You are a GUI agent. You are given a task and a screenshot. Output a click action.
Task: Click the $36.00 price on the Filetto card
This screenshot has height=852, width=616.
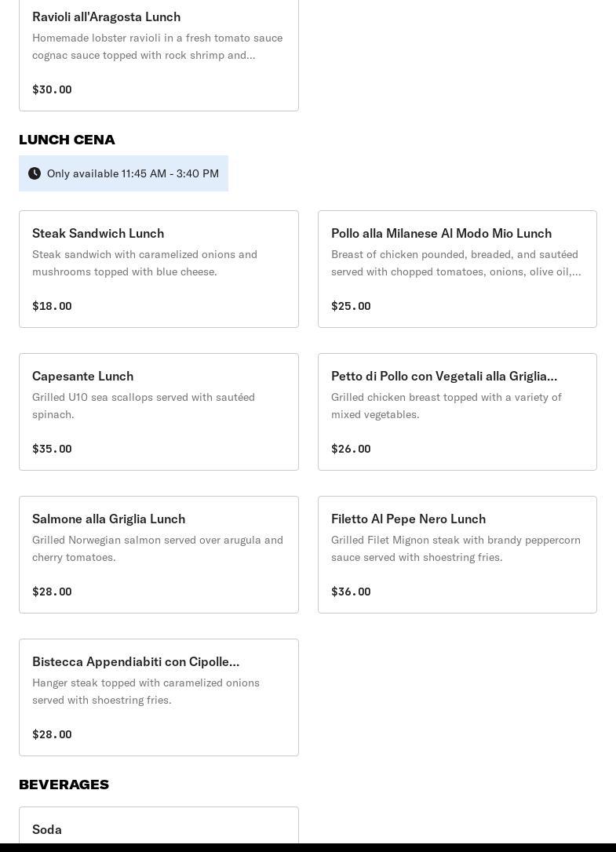(351, 592)
